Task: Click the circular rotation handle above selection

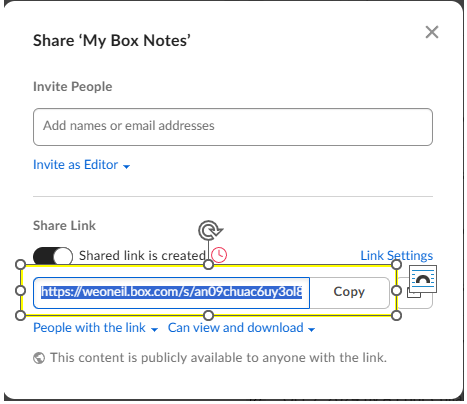Action: (x=210, y=230)
